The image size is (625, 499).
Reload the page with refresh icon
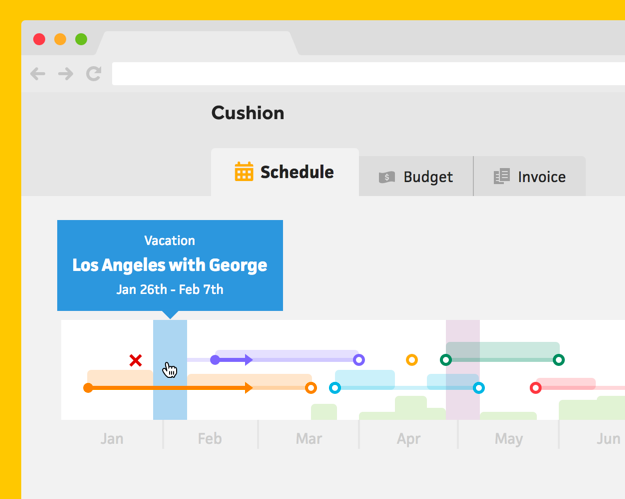[x=94, y=74]
